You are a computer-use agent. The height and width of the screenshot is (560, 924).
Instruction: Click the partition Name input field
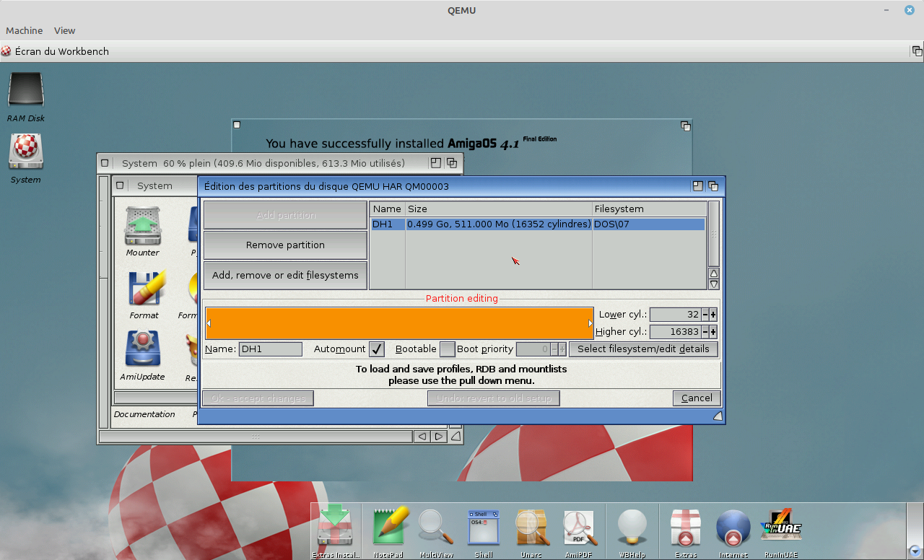(271, 349)
